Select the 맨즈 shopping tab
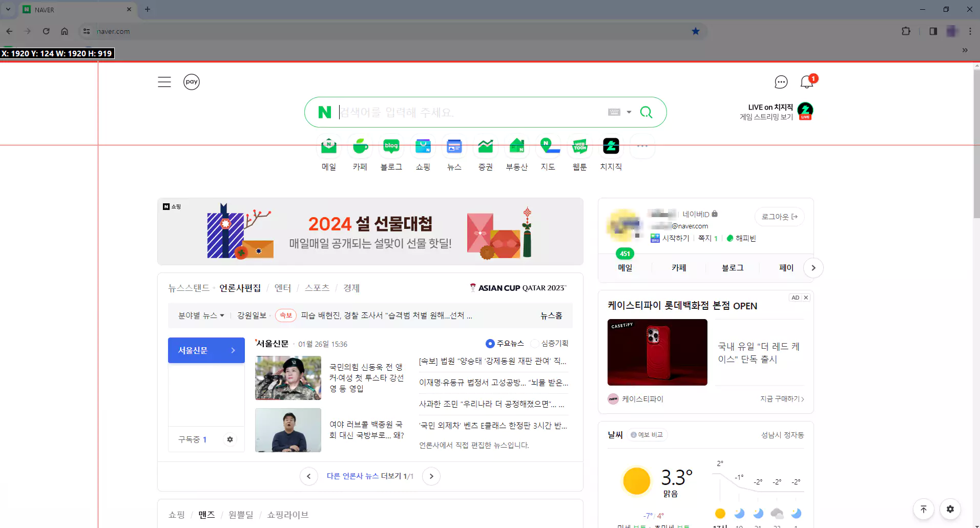 pyautogui.click(x=206, y=515)
